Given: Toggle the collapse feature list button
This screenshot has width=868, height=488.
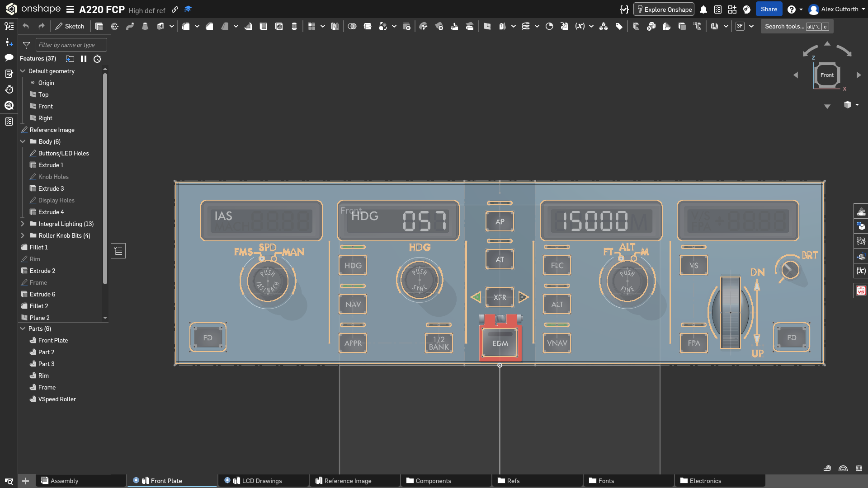Looking at the screenshot, I should (x=118, y=251).
